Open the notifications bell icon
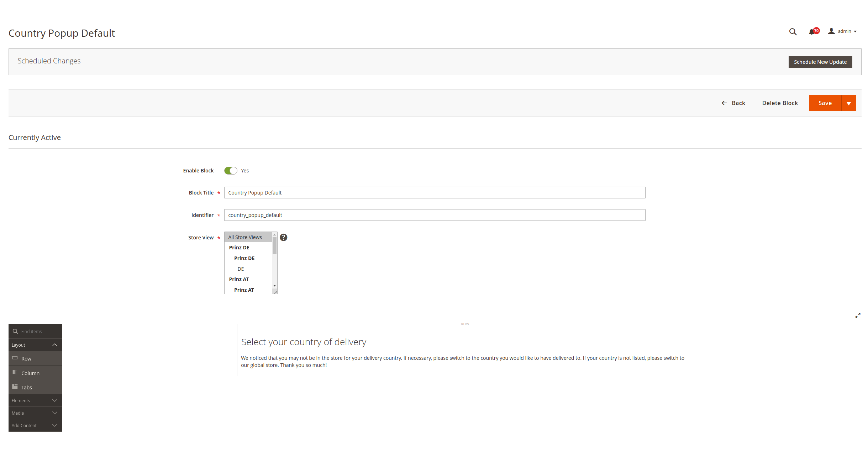This screenshot has height=451, width=868. point(811,32)
